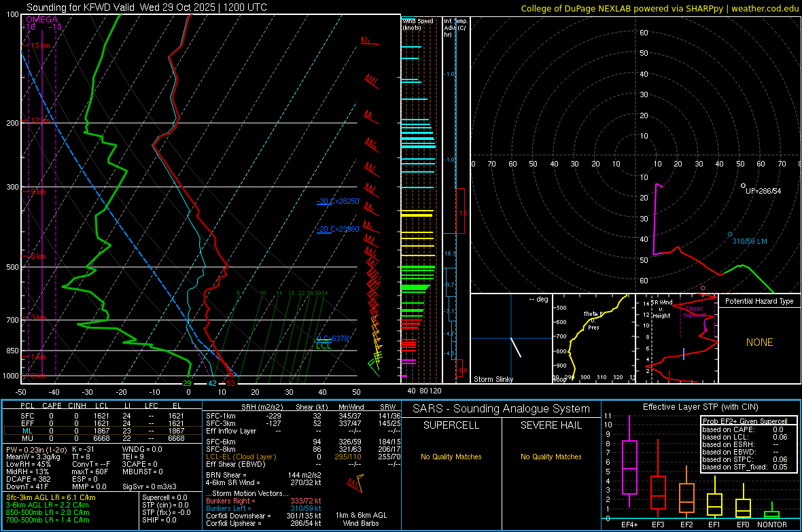Screen dimensions: 802x532
Task: Click the 700-500mb LR = 1.4 C/km line
Action: point(48,520)
